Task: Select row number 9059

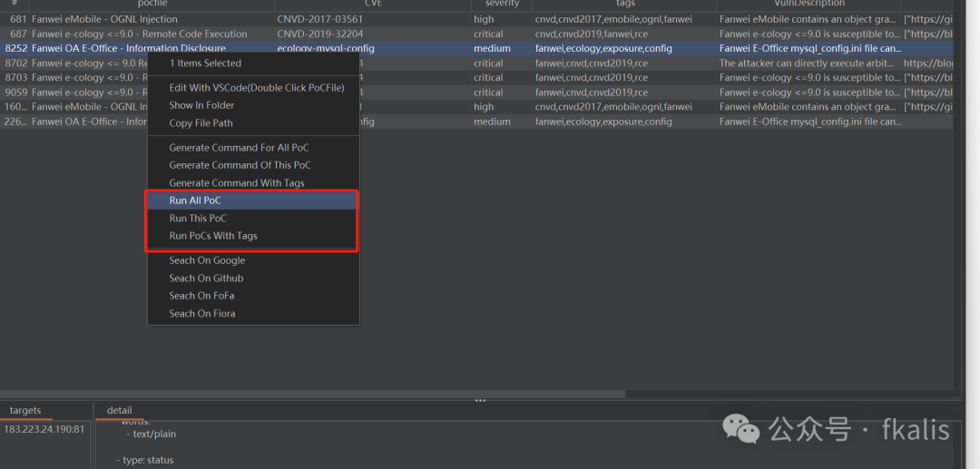Action: point(16,92)
